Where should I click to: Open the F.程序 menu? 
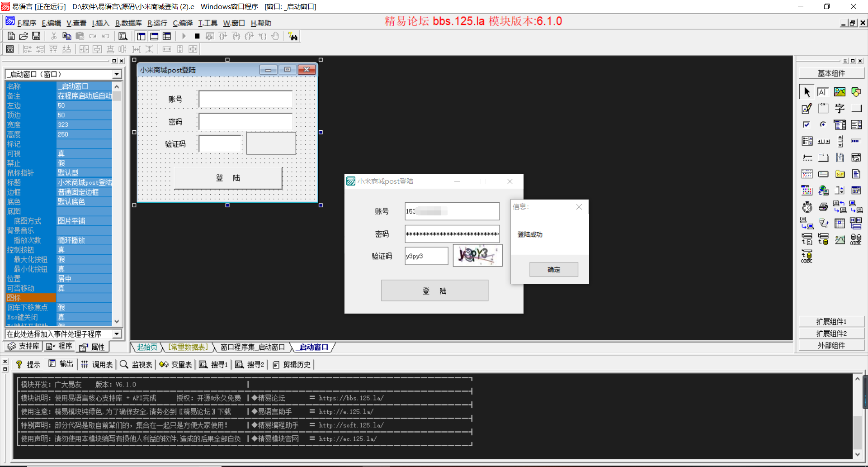coord(27,23)
